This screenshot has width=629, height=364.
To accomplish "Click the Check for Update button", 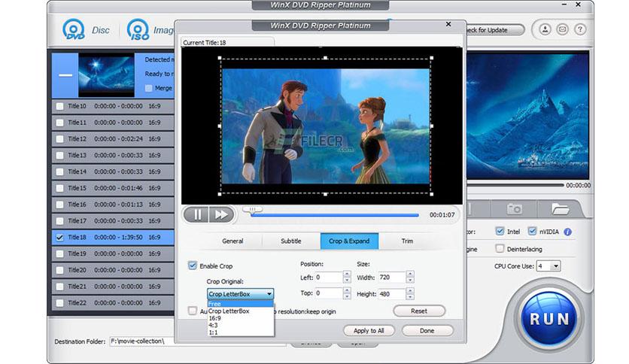I will (x=494, y=30).
